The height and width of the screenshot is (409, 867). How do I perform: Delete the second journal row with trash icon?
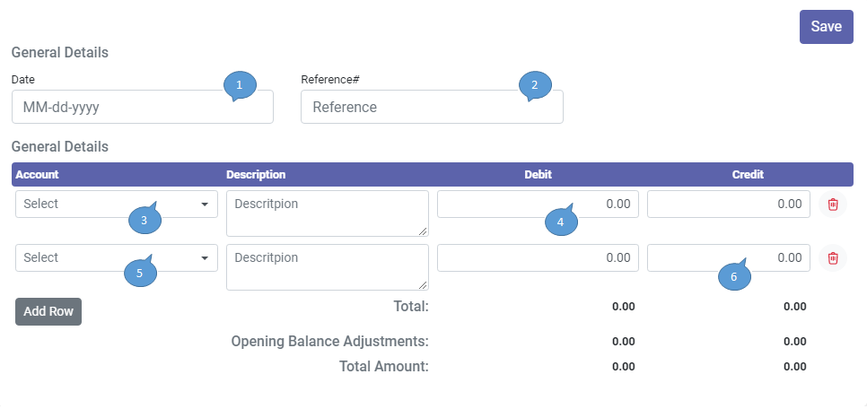point(833,258)
